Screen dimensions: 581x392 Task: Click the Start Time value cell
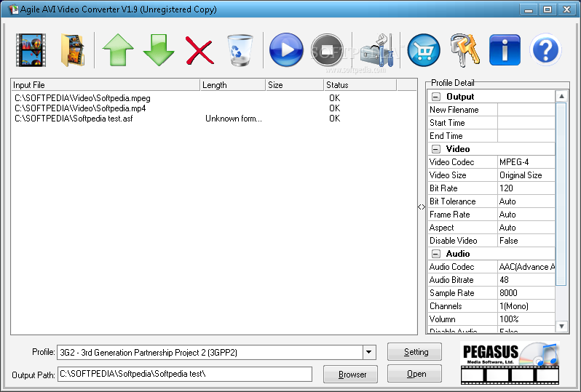(x=526, y=123)
